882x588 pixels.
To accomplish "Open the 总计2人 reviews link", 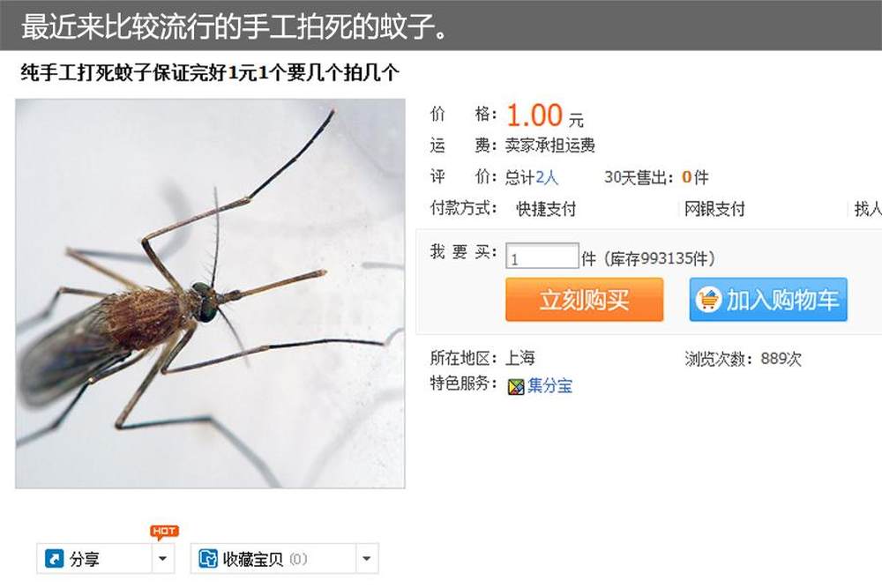I will [532, 178].
